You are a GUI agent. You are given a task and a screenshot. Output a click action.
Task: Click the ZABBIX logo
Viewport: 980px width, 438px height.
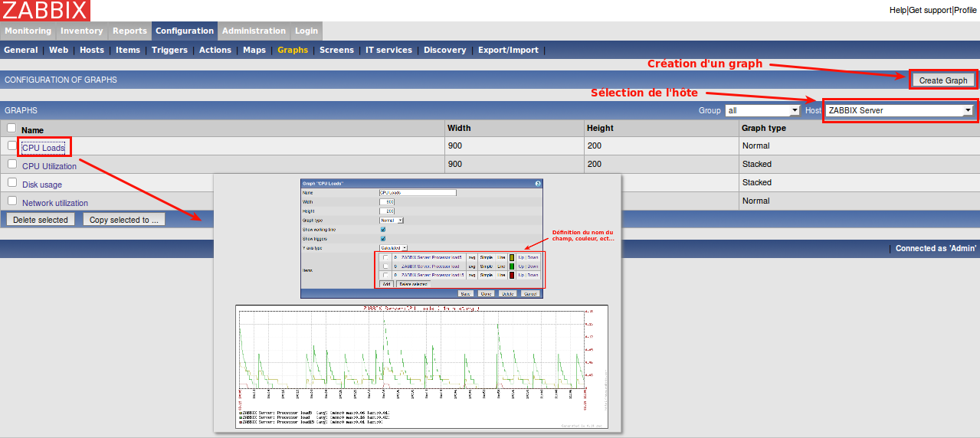[x=45, y=11]
